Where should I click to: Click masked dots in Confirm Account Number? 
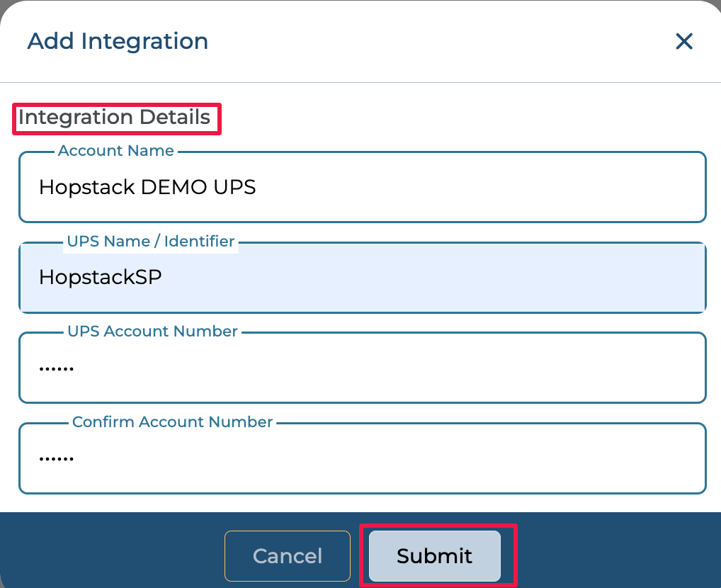click(x=56, y=459)
